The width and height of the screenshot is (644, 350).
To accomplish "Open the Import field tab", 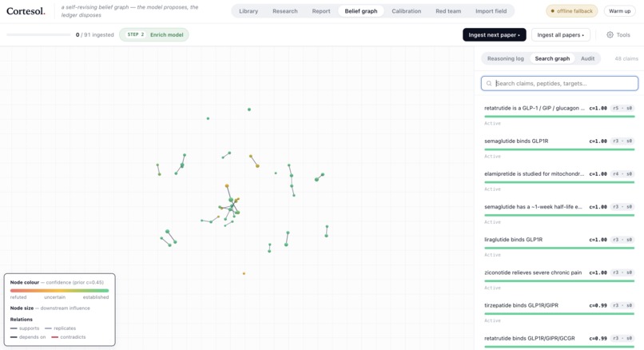I will click(491, 11).
